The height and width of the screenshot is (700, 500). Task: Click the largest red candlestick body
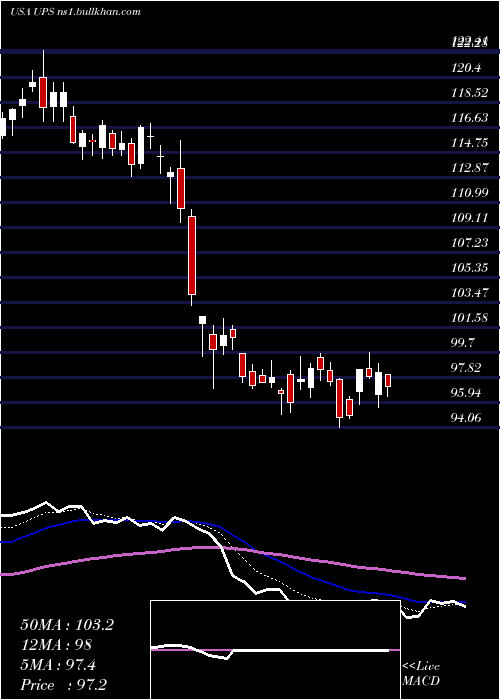coord(192,255)
